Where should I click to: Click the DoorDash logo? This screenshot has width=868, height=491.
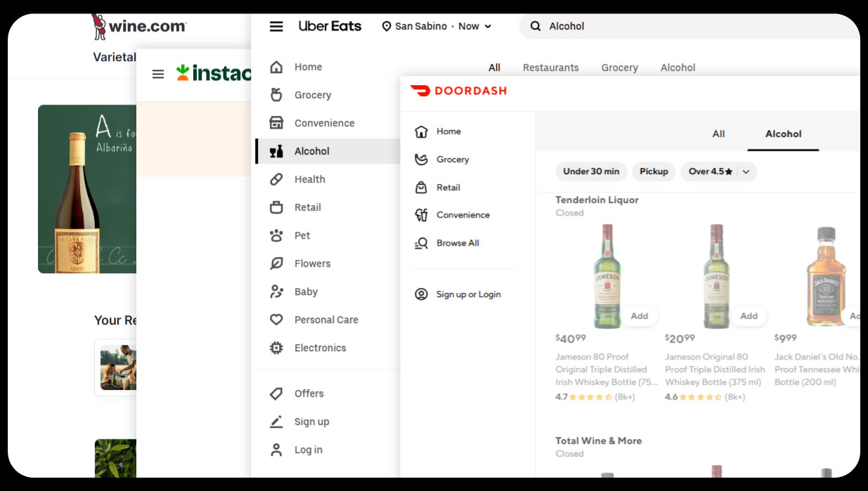point(458,91)
